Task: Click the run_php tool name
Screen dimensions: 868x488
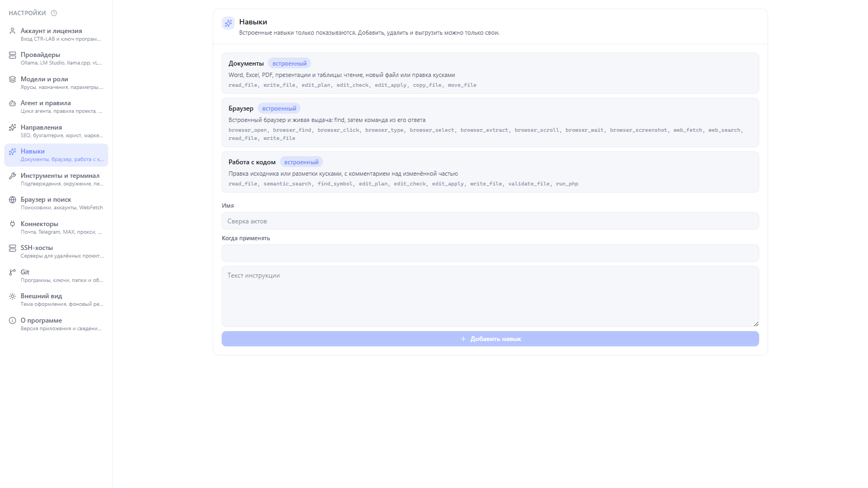Action: click(x=567, y=184)
